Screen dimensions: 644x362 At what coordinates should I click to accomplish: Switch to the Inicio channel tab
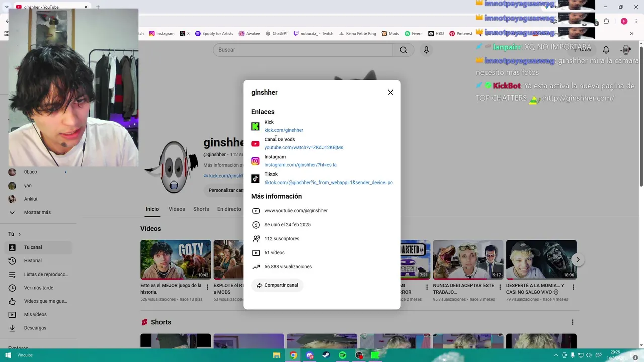click(x=152, y=209)
